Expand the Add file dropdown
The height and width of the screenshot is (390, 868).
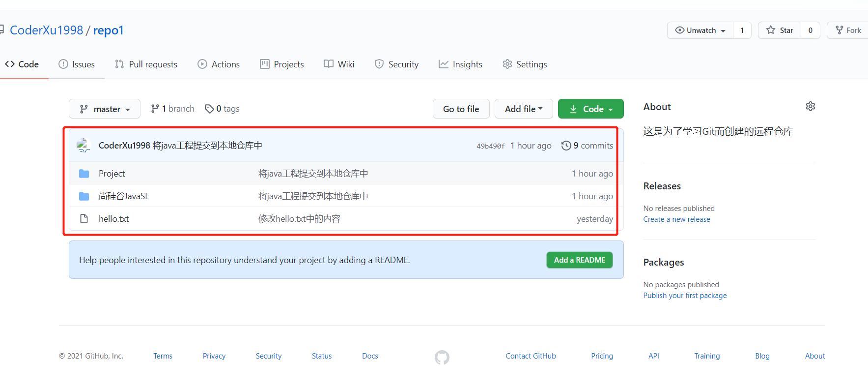pyautogui.click(x=524, y=109)
